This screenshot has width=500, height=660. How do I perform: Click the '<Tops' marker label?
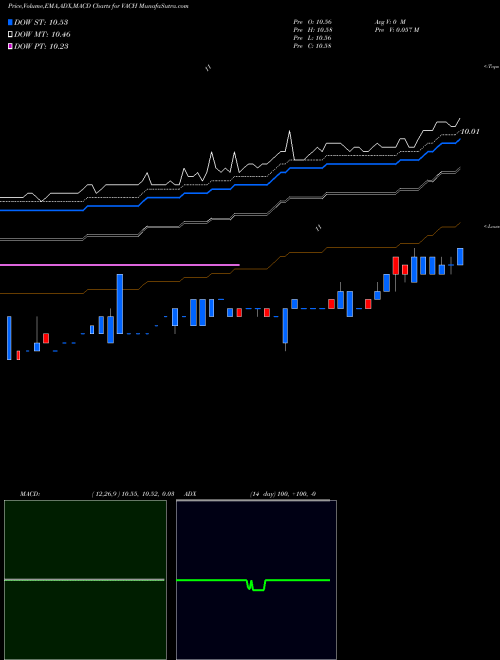tap(492, 67)
